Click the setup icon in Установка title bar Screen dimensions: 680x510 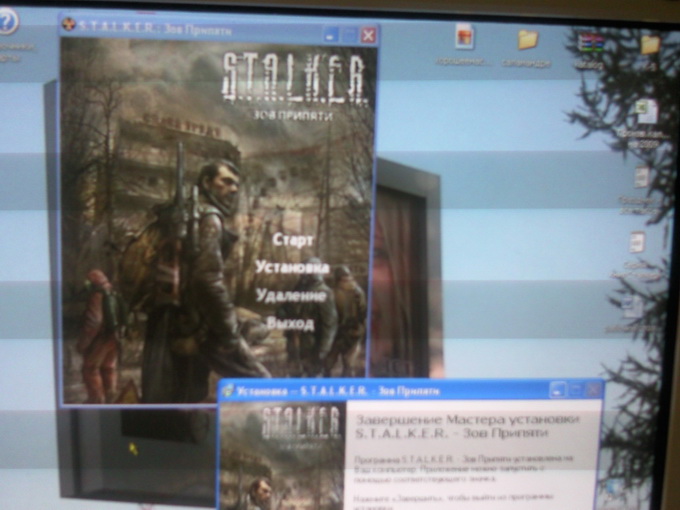coord(228,391)
